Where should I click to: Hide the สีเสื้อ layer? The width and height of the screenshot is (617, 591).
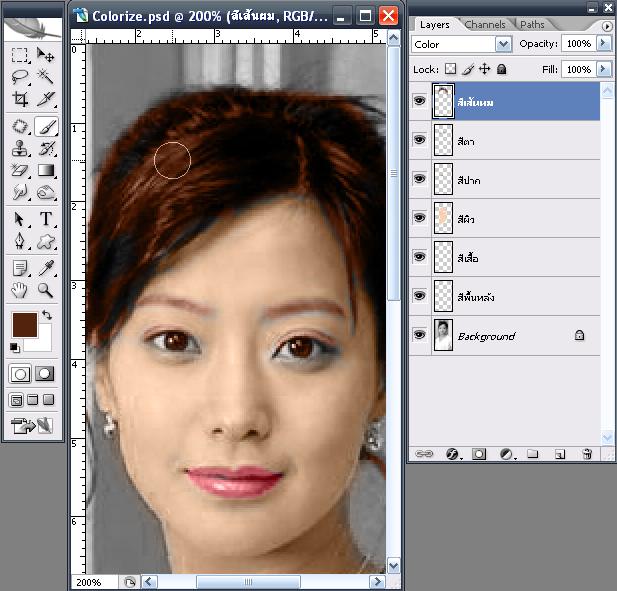419,257
